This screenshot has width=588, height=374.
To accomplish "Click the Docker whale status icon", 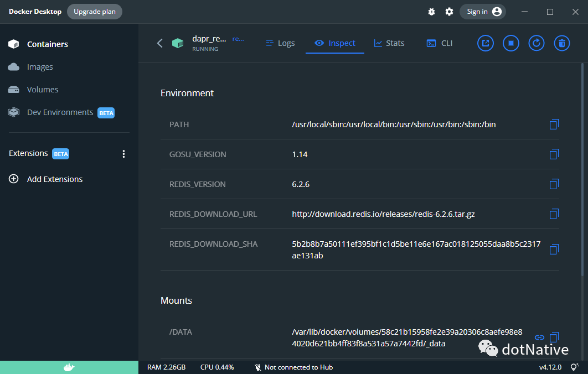I will (69, 367).
